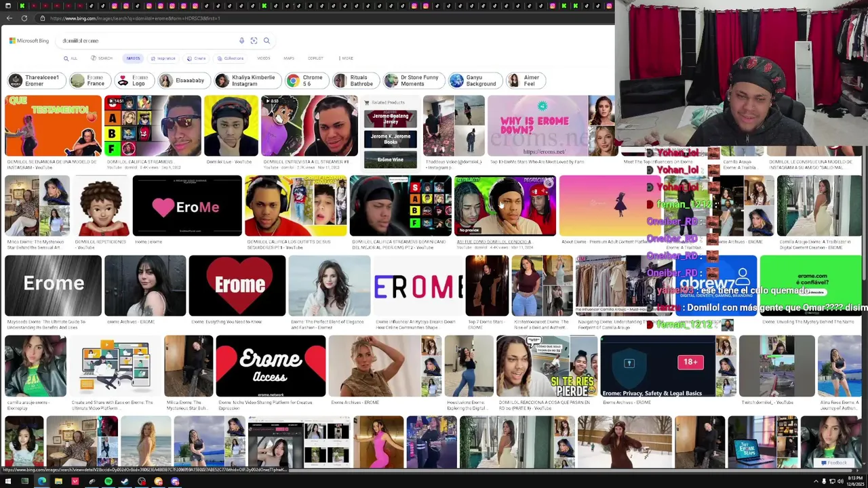
Task: Select the Ganyu Background suggestion chip
Action: (x=474, y=81)
